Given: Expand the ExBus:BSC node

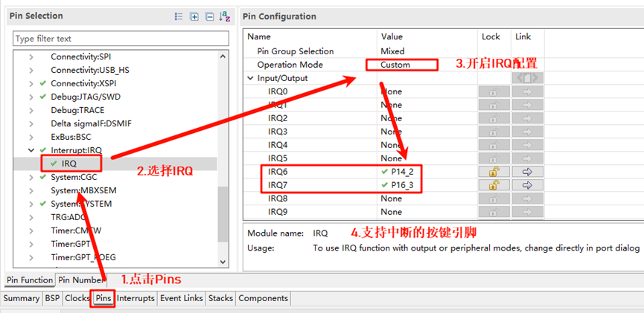Looking at the screenshot, I should pyautogui.click(x=31, y=137).
